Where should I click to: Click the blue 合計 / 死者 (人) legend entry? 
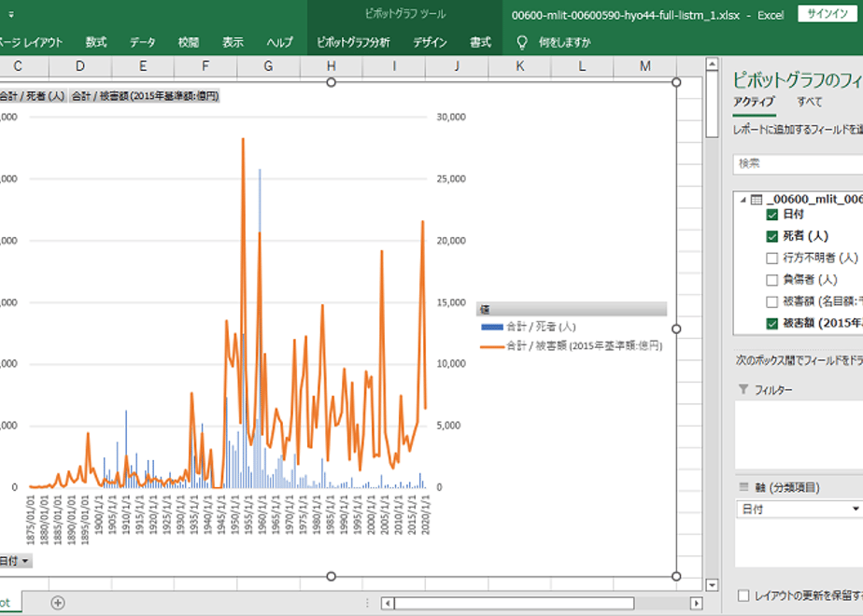point(528,327)
